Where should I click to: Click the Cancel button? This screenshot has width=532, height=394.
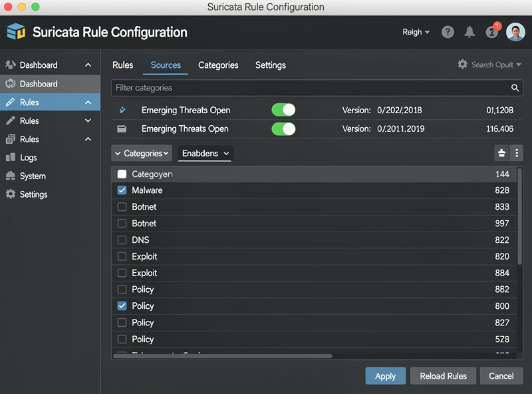(x=501, y=376)
